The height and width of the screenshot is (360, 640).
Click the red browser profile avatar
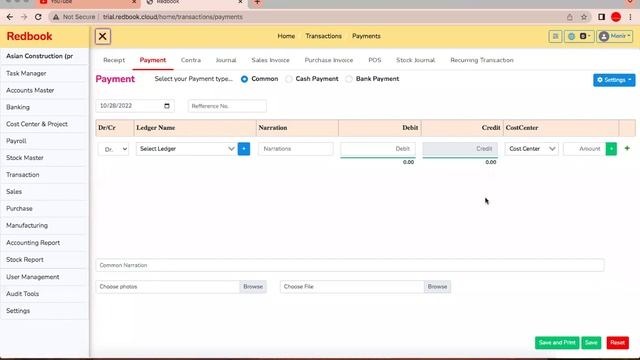pyautogui.click(x=616, y=17)
